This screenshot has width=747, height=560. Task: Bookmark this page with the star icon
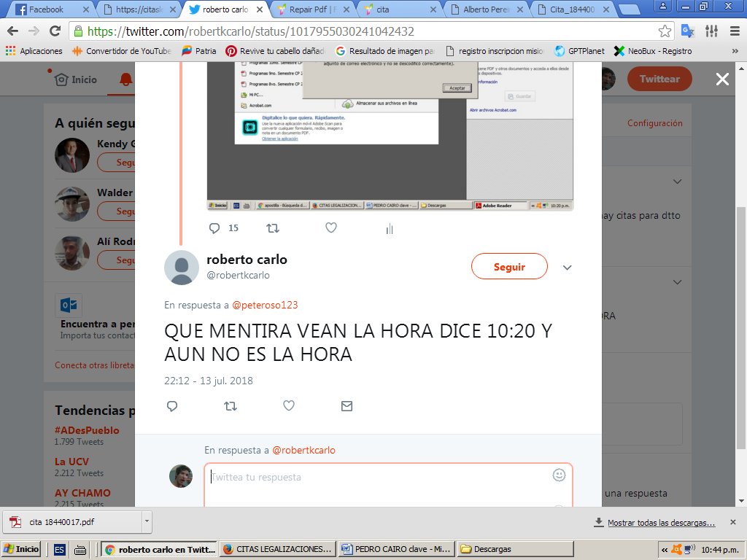pos(665,31)
